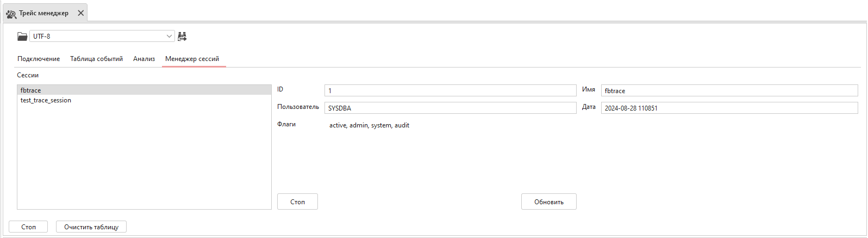Click the paw magnifier icon on the Трейс менеджер tab
This screenshot has height=238, width=868.
[11, 14]
